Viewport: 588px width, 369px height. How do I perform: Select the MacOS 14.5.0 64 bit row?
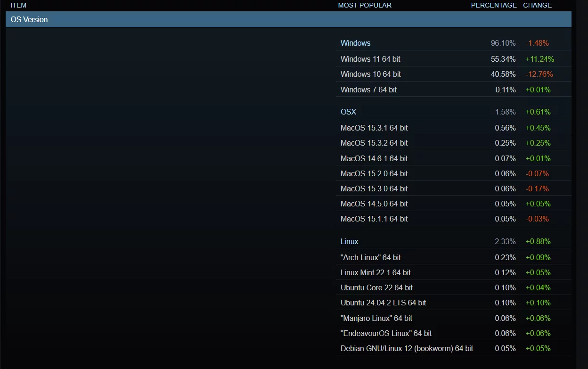[x=454, y=204]
